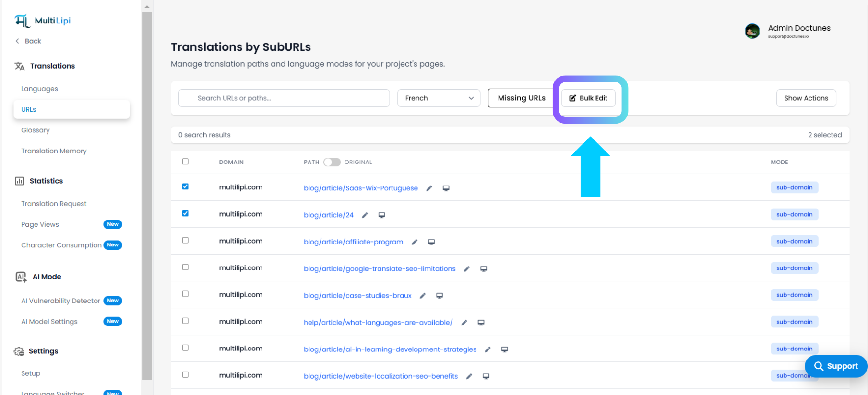868x395 pixels.
Task: Focus the Search URLs or paths field
Action: (x=284, y=98)
